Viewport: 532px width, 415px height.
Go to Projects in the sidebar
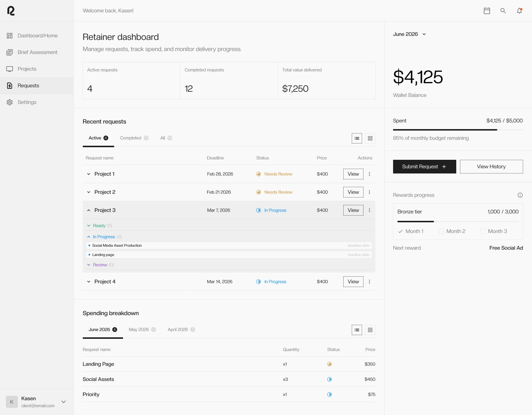(x=37, y=69)
